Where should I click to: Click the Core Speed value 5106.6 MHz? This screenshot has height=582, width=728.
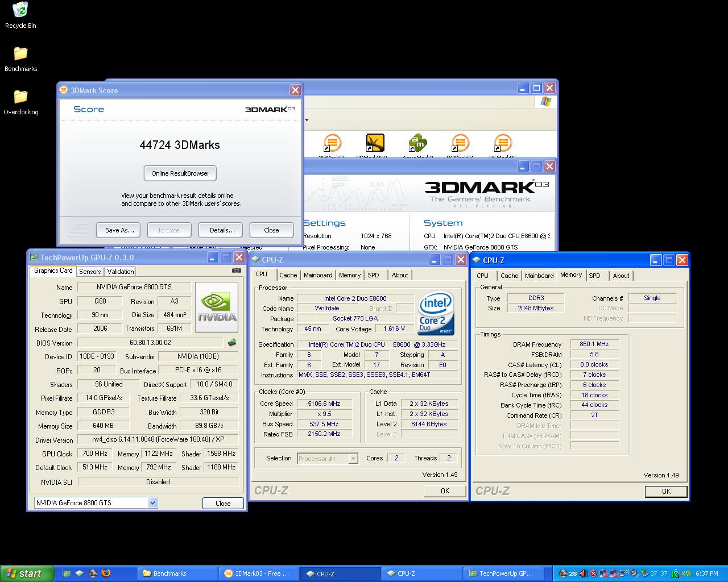(324, 404)
